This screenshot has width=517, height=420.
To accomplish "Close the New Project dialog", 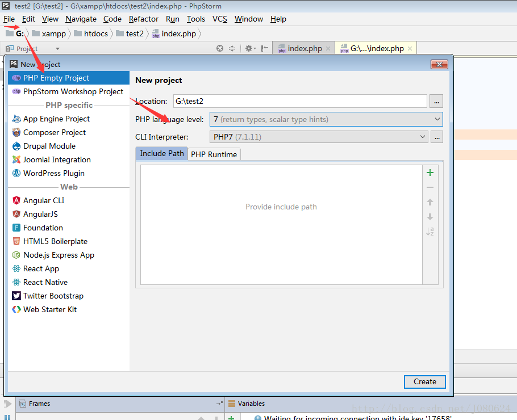I will [x=439, y=65].
